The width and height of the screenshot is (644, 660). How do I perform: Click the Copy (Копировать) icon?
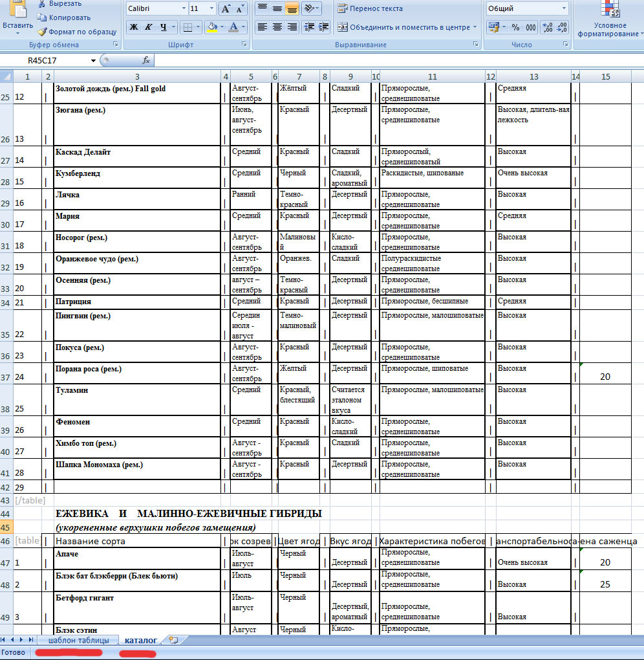coord(41,17)
